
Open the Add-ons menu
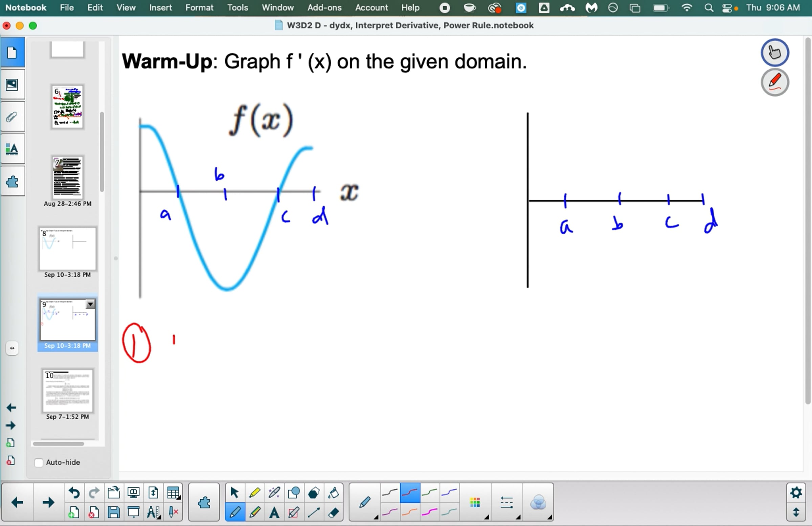[324, 7]
